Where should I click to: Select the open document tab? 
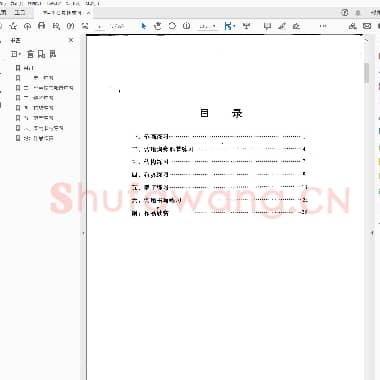62,13
